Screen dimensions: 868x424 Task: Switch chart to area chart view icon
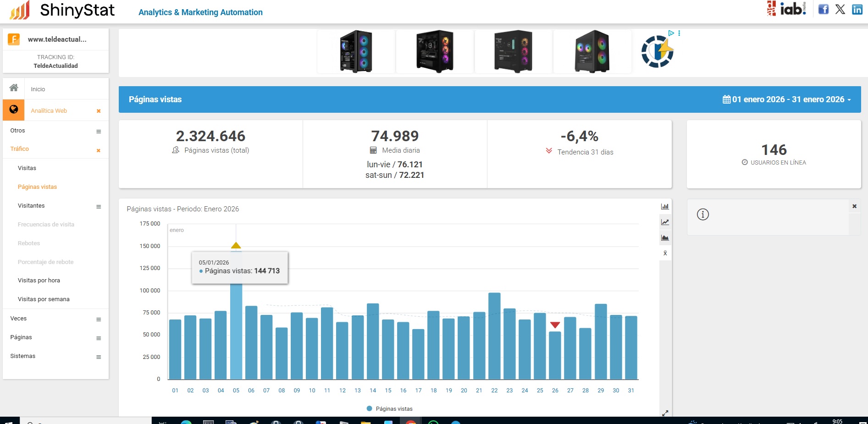pyautogui.click(x=665, y=238)
